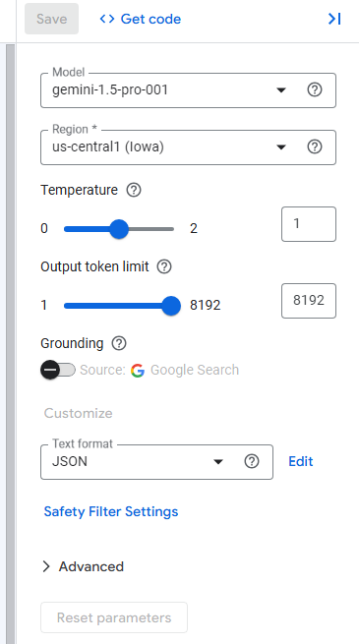The width and height of the screenshot is (359, 644).
Task: Expand the Advanced section
Action: coord(83,566)
